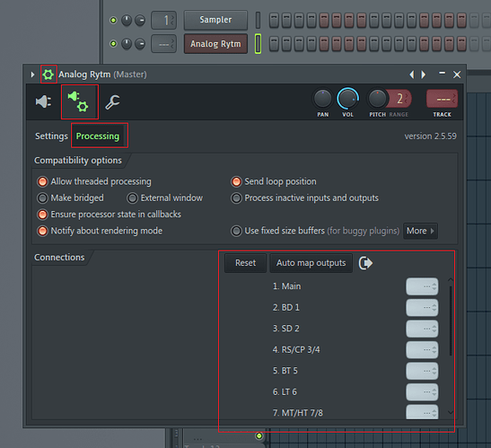The height and width of the screenshot is (448, 491).
Task: Open the wrench miscellaneous settings icon
Action: [x=112, y=101]
